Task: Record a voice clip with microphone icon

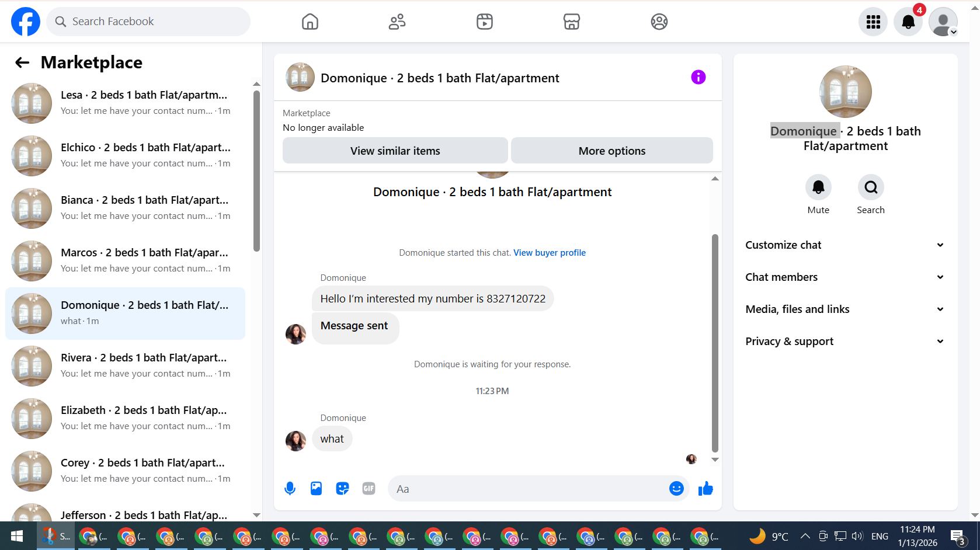Action: [290, 489]
